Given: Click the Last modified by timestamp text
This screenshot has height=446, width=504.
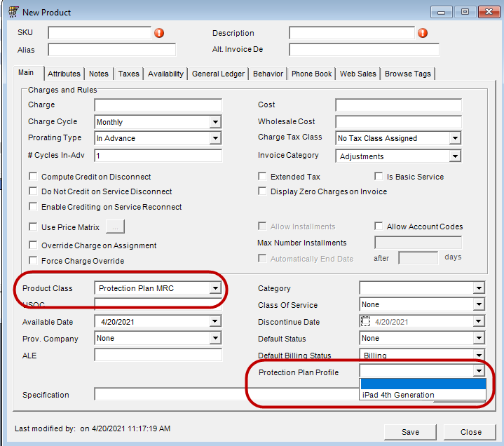Looking at the screenshot, I should (93, 428).
